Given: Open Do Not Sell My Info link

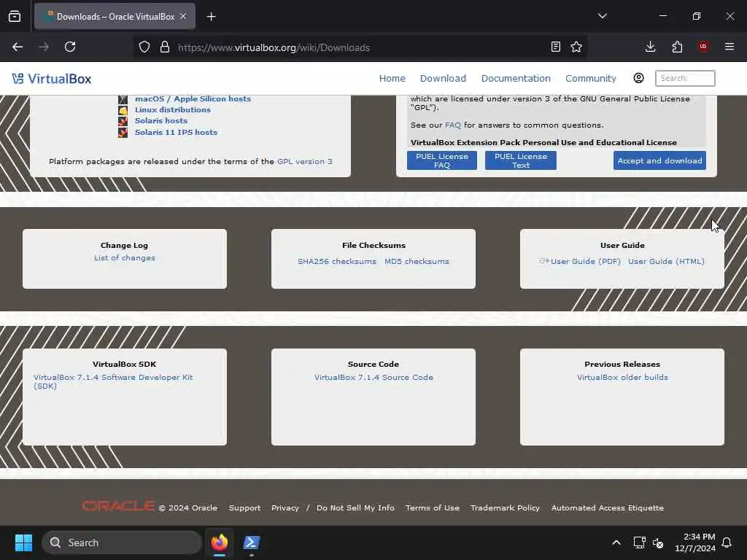Looking at the screenshot, I should click(355, 507).
